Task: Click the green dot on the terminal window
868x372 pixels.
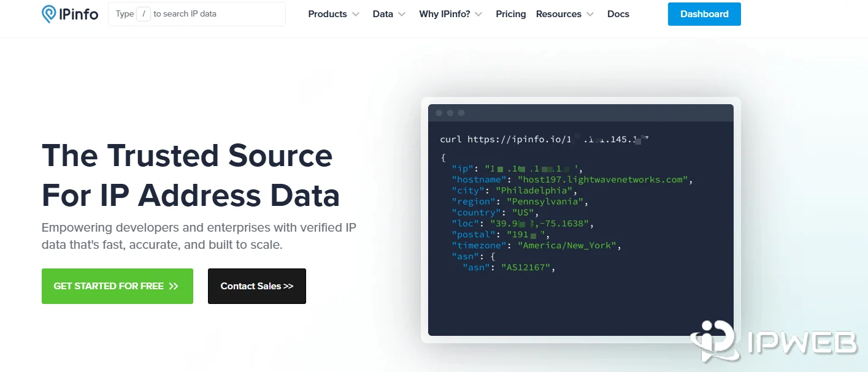Action: click(x=461, y=113)
